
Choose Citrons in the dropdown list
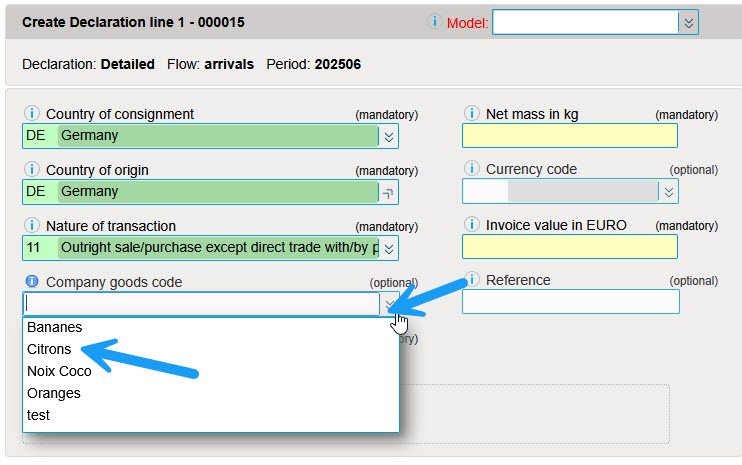[x=50, y=349]
